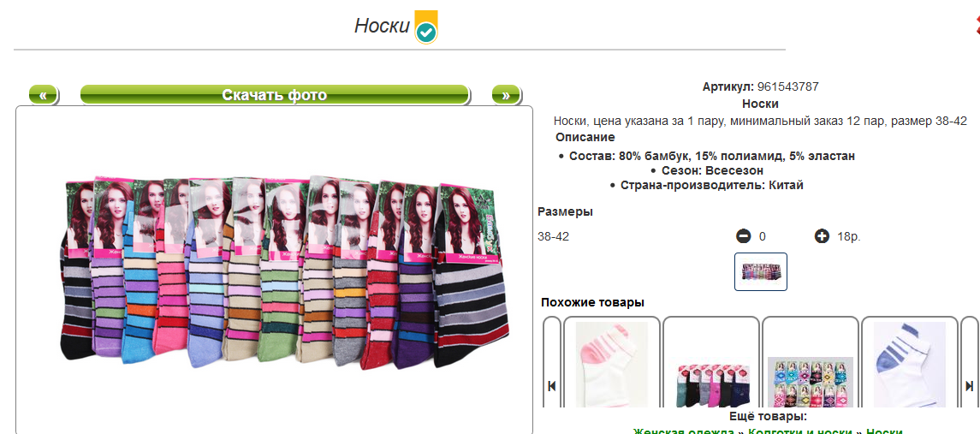Click Скачать фото button
The image size is (980, 434).
tap(275, 95)
